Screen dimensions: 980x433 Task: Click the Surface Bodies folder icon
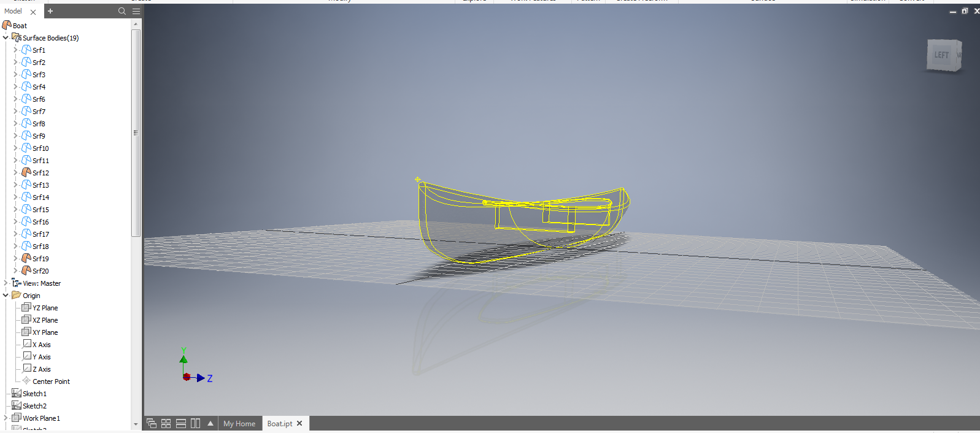coord(17,37)
